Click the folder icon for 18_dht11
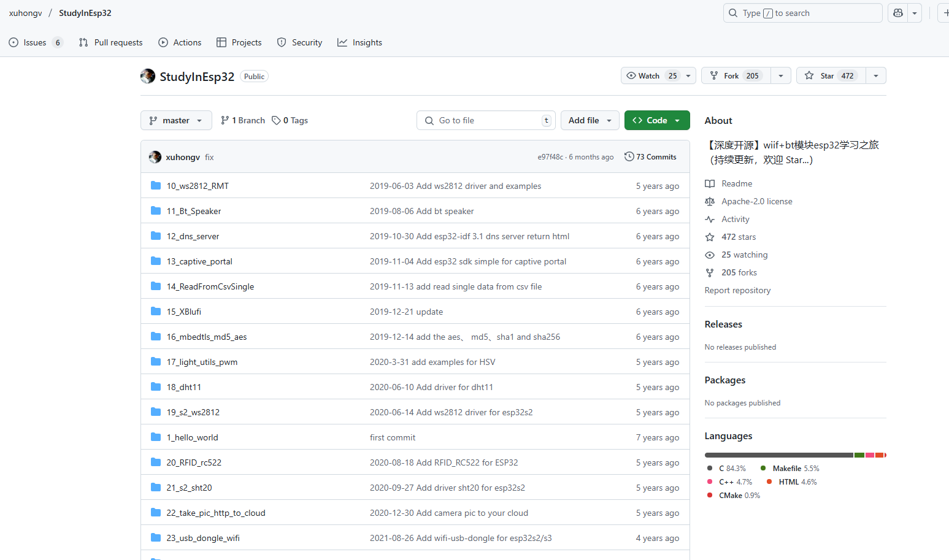 click(x=156, y=386)
